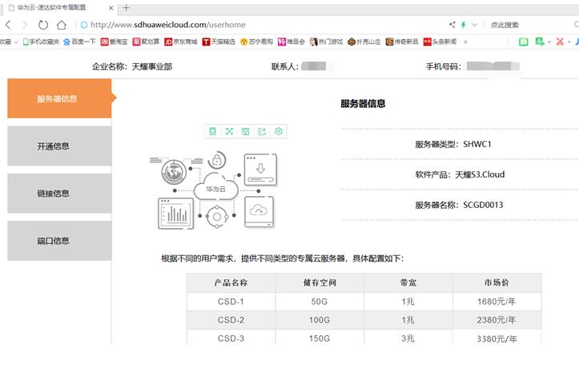Viewport: 579px width, 392px height.
Task: Open dropdown beside scissors screenshot icon
Action: click(x=569, y=42)
